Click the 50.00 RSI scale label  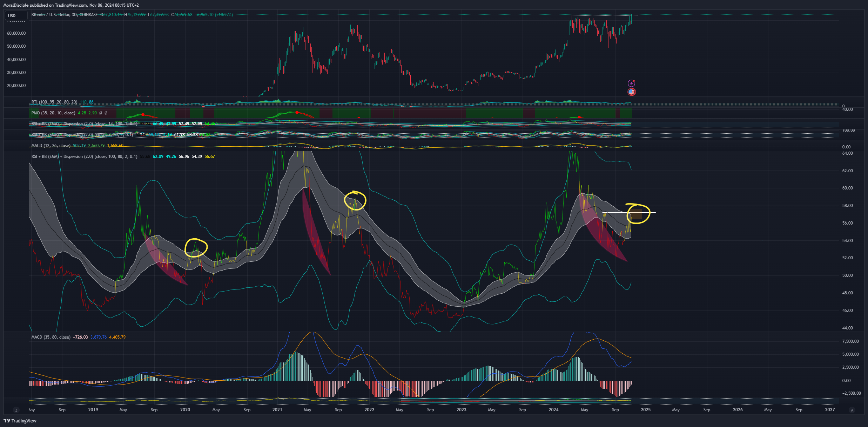click(x=848, y=275)
